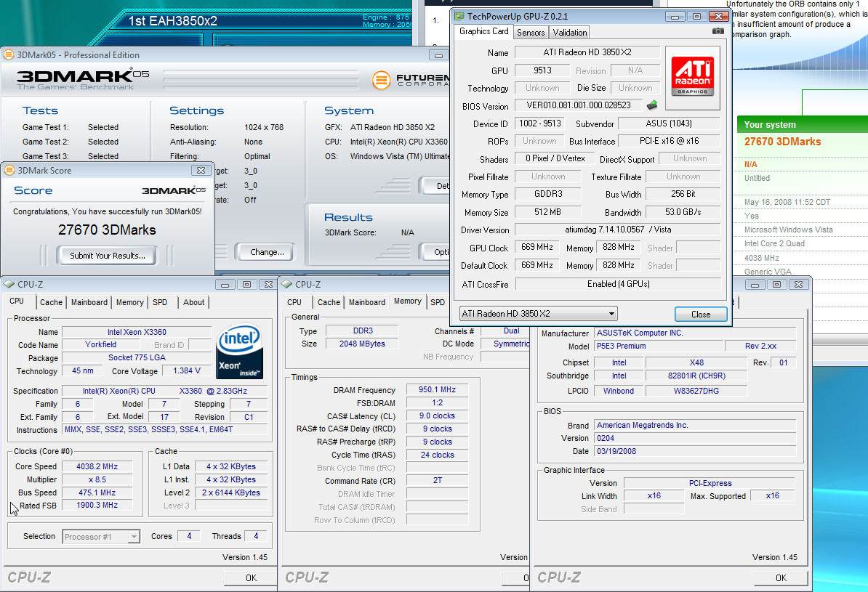Open SPD tab in left CPU-Z window
The image size is (868, 592).
[160, 302]
